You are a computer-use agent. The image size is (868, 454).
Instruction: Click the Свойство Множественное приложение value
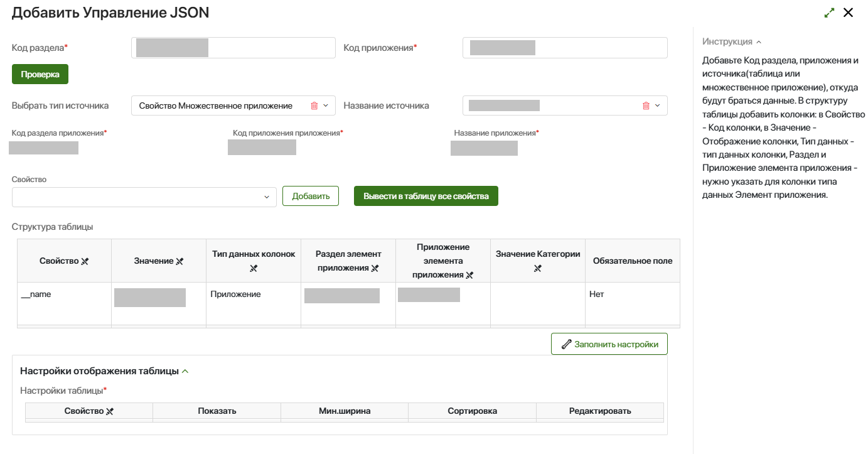[x=215, y=105]
